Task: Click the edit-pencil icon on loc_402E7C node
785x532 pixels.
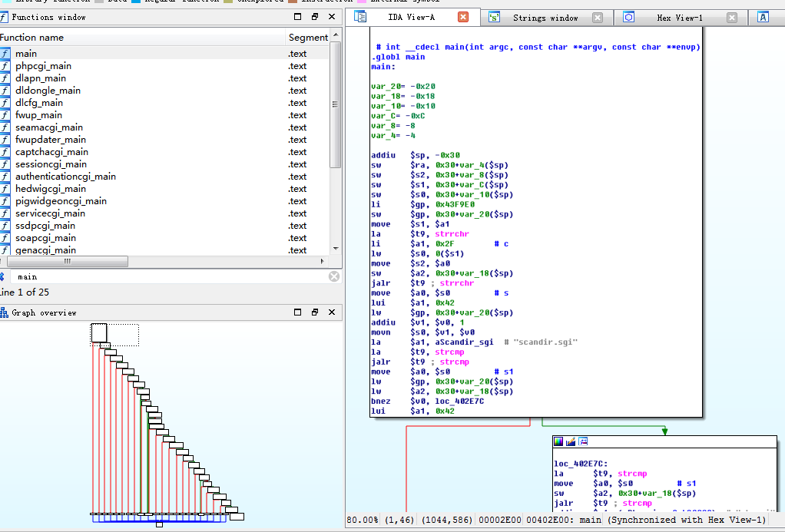Action: 571,441
